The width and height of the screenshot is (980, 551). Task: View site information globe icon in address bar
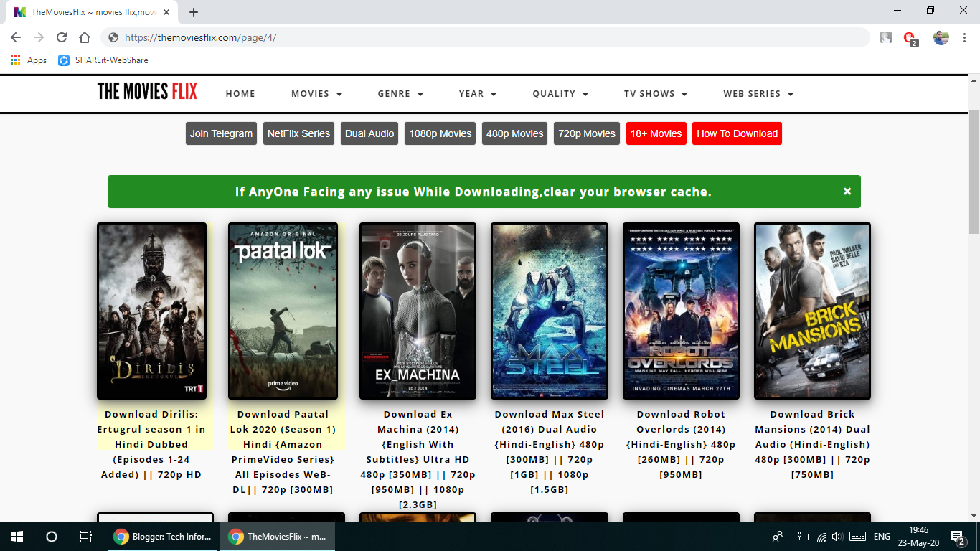[113, 37]
